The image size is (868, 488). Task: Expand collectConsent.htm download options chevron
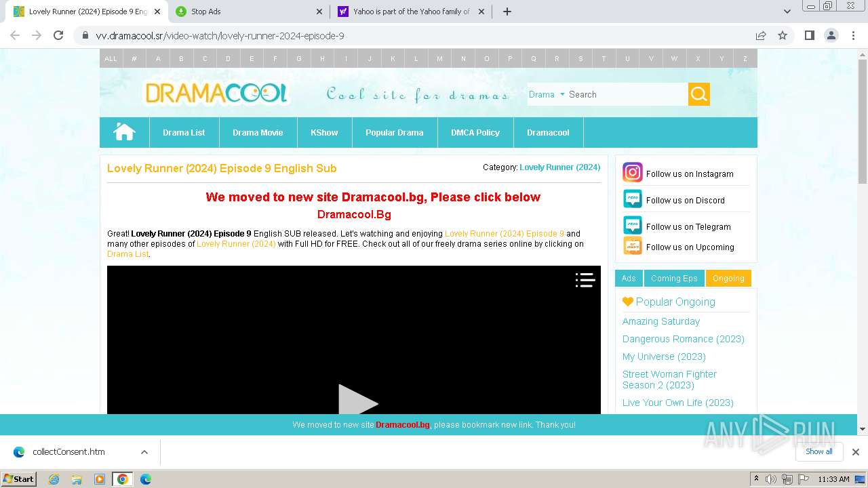click(x=144, y=451)
